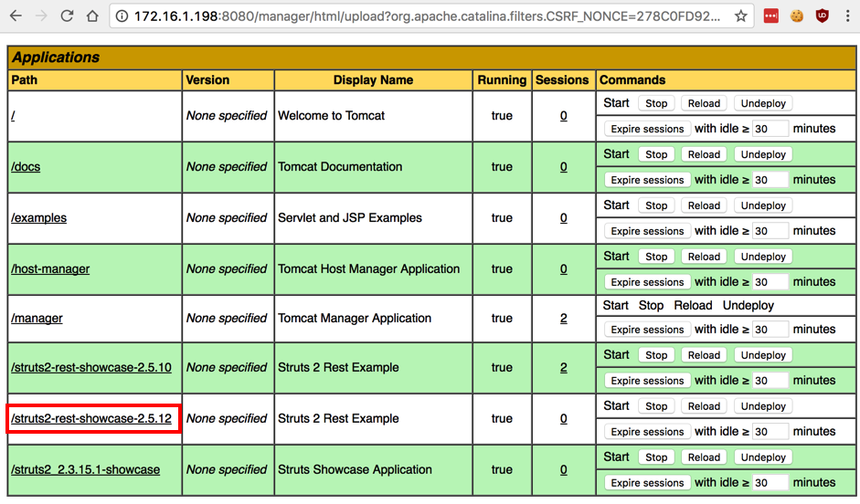Screen dimensions: 860x504
Task: Stop the root / application
Action: click(656, 103)
